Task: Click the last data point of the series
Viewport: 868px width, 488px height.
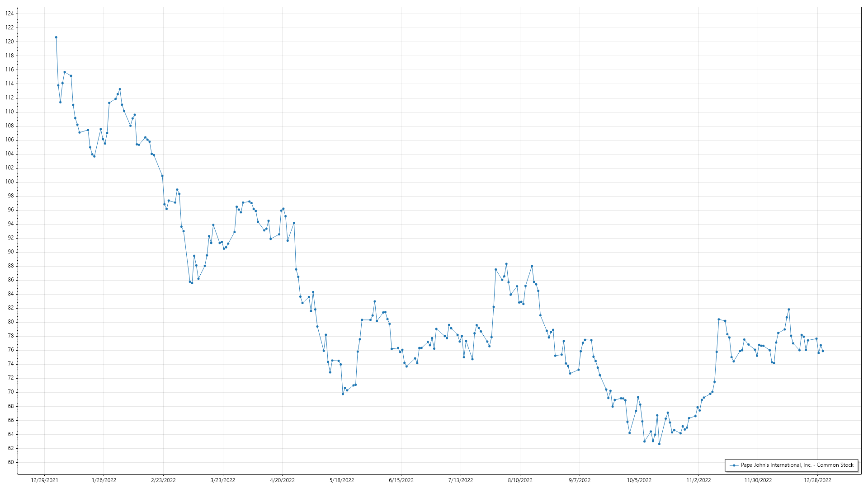Action: pyautogui.click(x=823, y=351)
